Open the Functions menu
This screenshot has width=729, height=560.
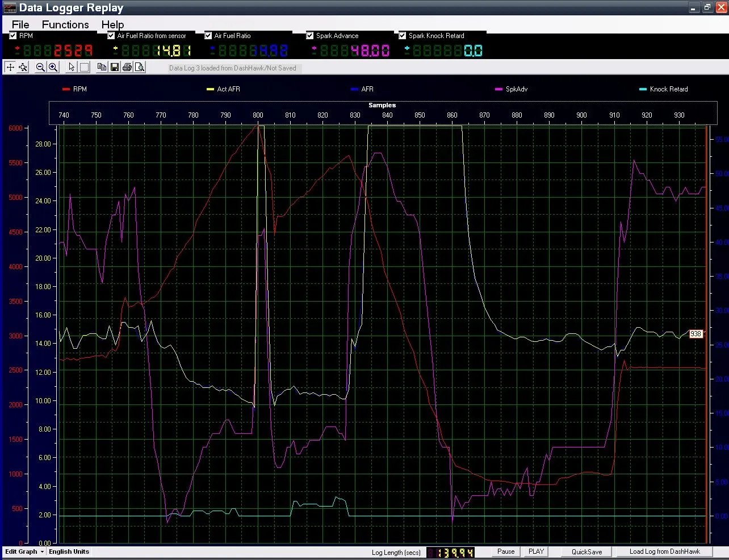[65, 24]
